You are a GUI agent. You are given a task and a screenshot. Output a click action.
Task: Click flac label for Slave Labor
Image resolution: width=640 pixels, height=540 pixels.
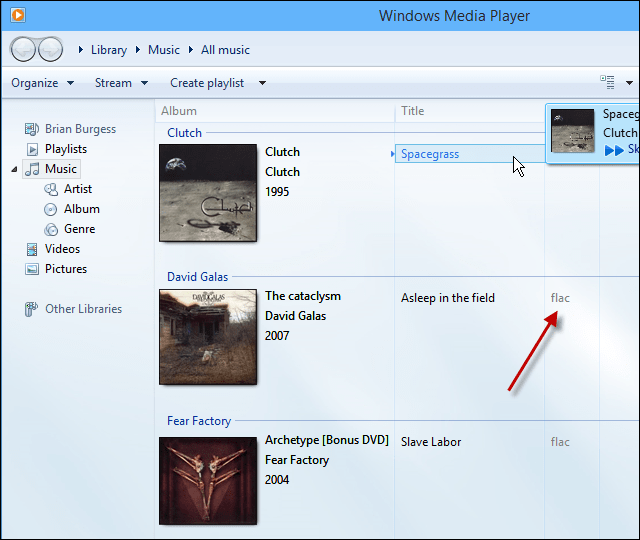[x=560, y=442]
